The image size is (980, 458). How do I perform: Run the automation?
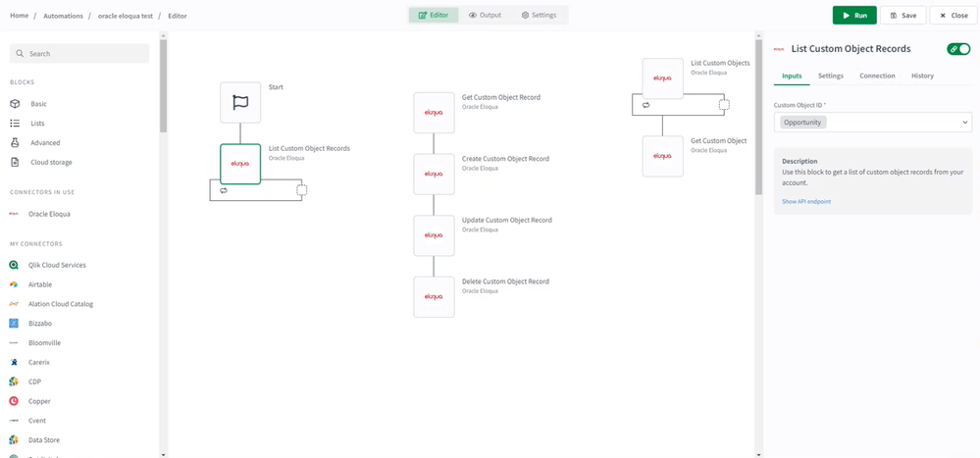(x=854, y=15)
